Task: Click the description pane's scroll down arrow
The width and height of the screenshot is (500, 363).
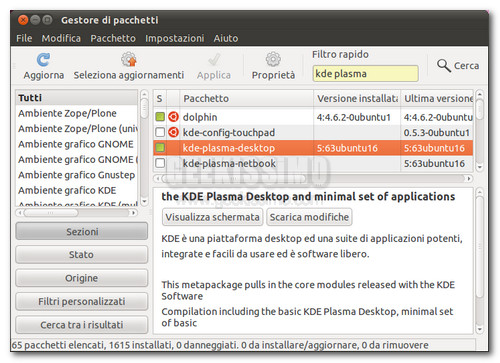Action: click(479, 330)
